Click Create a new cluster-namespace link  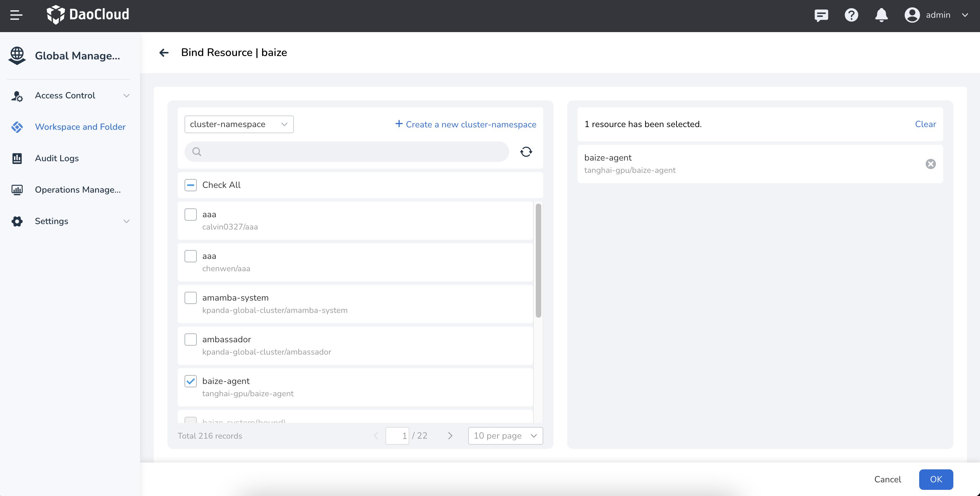[466, 124]
